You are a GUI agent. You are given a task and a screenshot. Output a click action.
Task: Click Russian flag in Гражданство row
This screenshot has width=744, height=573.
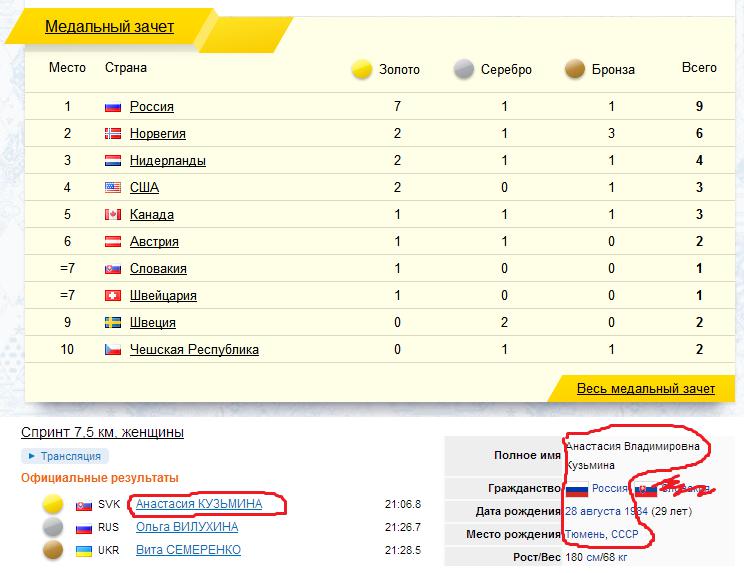pos(577,489)
